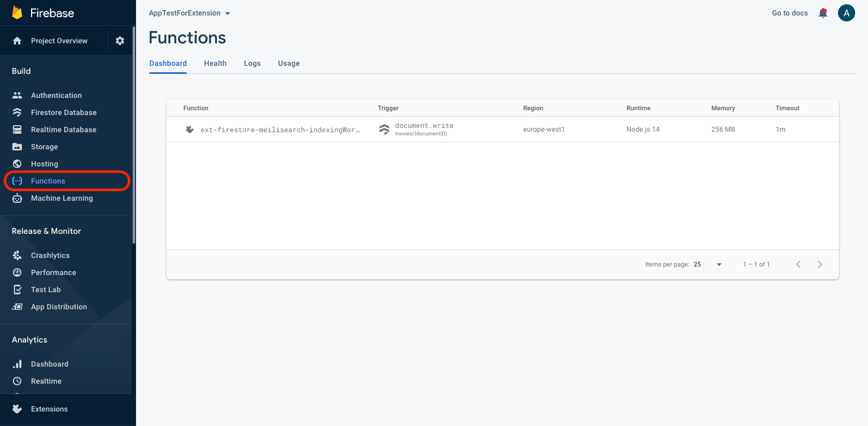Viewport: 868px width, 426px height.
Task: Click the Realtime clock icon
Action: [17, 381]
